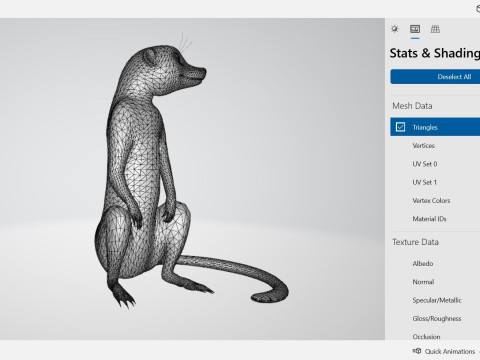This screenshot has height=360, width=480.
Task: Select Specular/Metallic texture data
Action: click(x=437, y=300)
